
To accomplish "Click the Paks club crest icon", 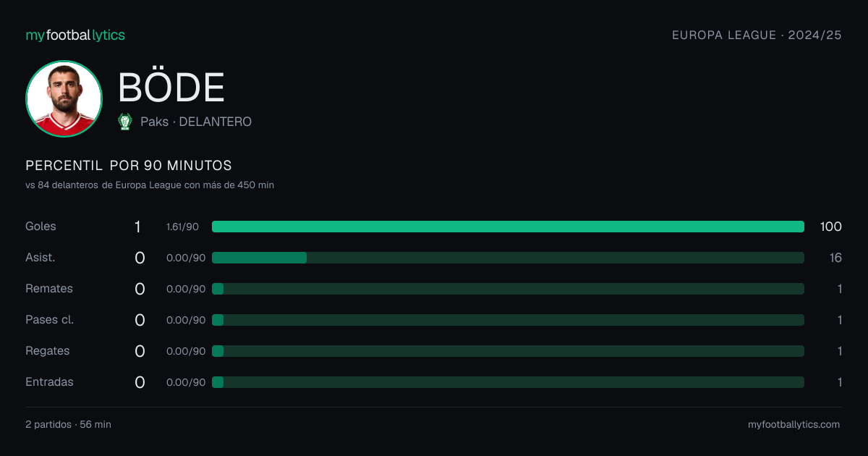I will coord(125,122).
